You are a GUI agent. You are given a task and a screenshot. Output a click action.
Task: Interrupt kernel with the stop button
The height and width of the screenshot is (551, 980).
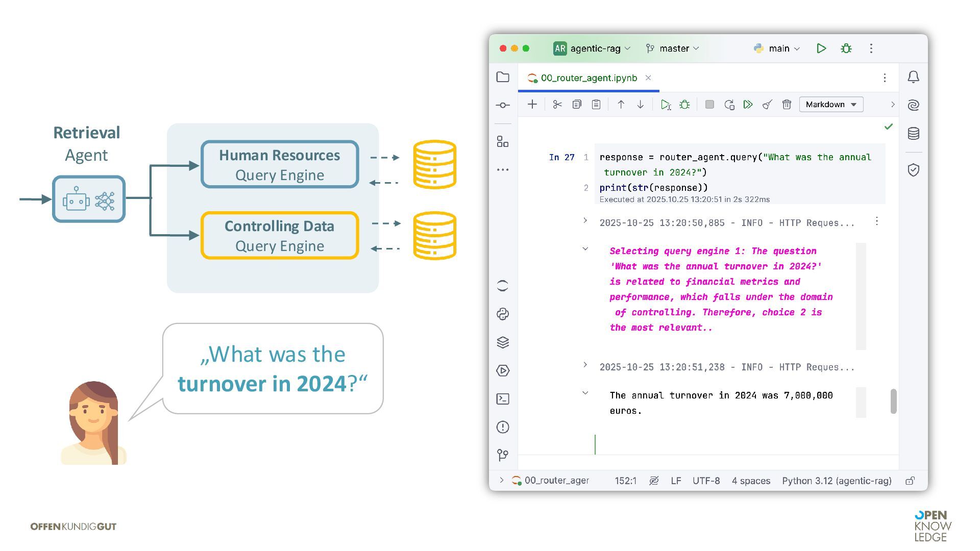(x=709, y=105)
